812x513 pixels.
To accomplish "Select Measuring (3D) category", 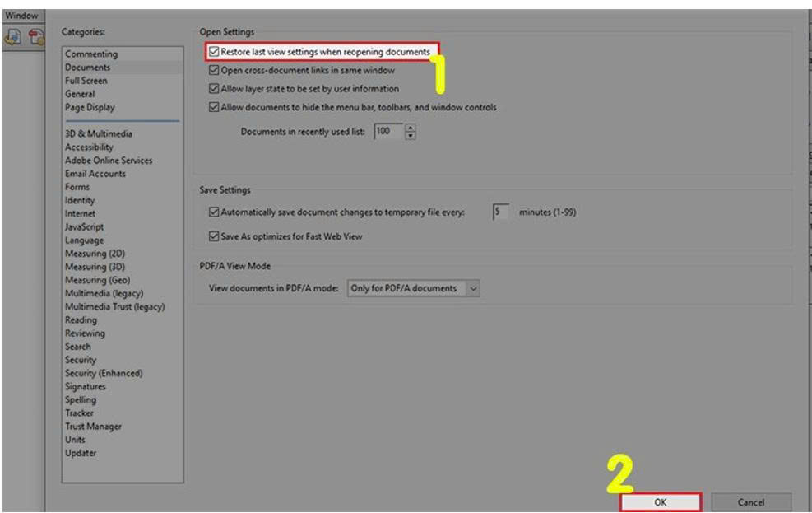I will point(95,267).
